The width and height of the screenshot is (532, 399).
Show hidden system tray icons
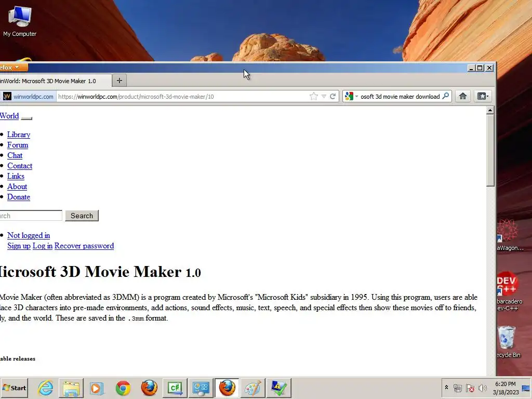[446, 388]
